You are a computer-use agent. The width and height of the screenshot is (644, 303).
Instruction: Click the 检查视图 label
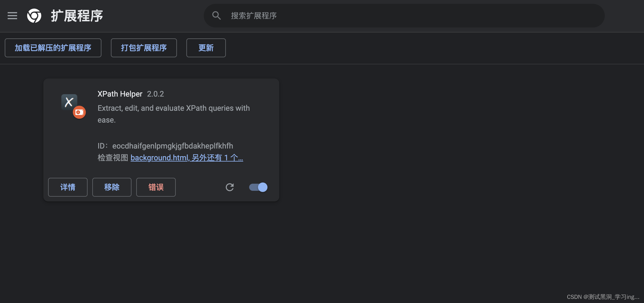point(113,158)
